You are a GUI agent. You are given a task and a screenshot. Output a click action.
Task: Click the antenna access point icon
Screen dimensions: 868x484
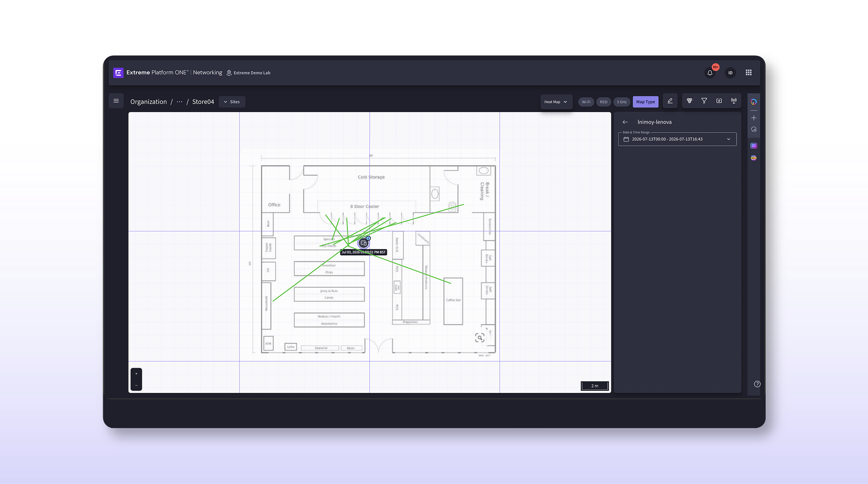(734, 101)
